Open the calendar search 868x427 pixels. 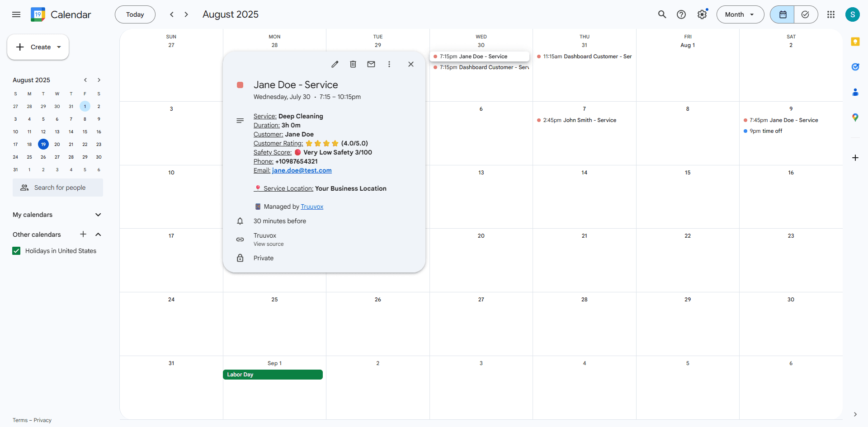coord(662,14)
